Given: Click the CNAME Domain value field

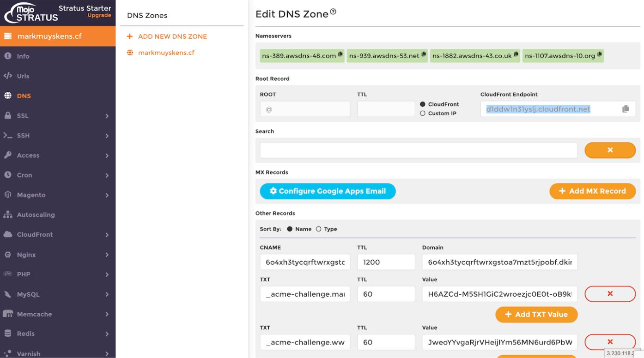Looking at the screenshot, I should point(500,262).
